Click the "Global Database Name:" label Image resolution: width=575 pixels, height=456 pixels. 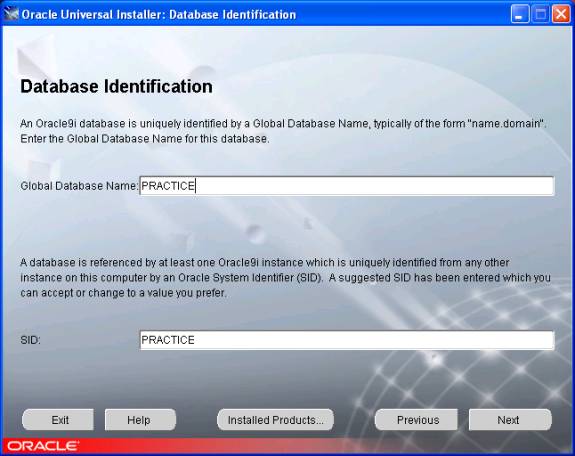point(79,186)
